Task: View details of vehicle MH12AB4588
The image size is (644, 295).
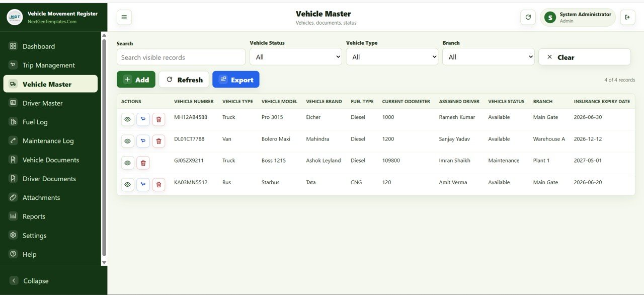Action: tap(128, 119)
